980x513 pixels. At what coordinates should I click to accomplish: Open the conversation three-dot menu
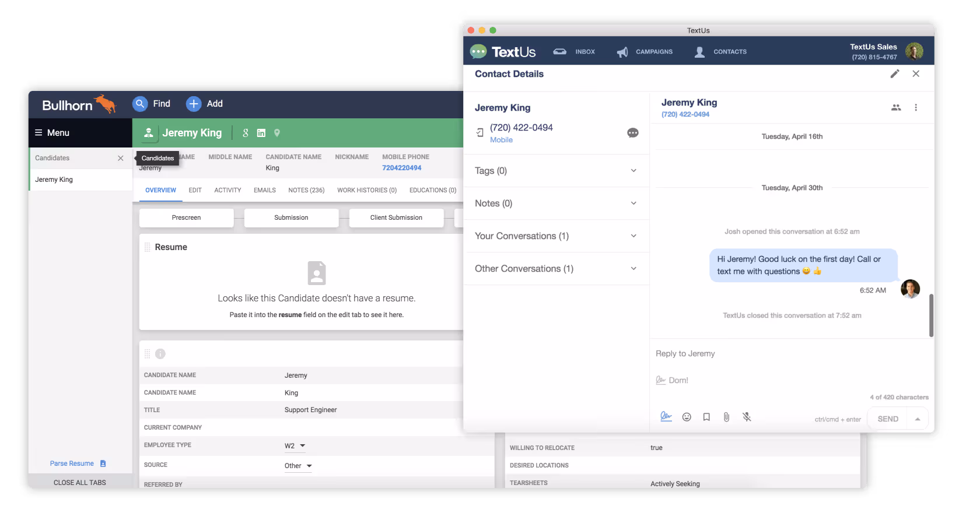pyautogui.click(x=916, y=107)
